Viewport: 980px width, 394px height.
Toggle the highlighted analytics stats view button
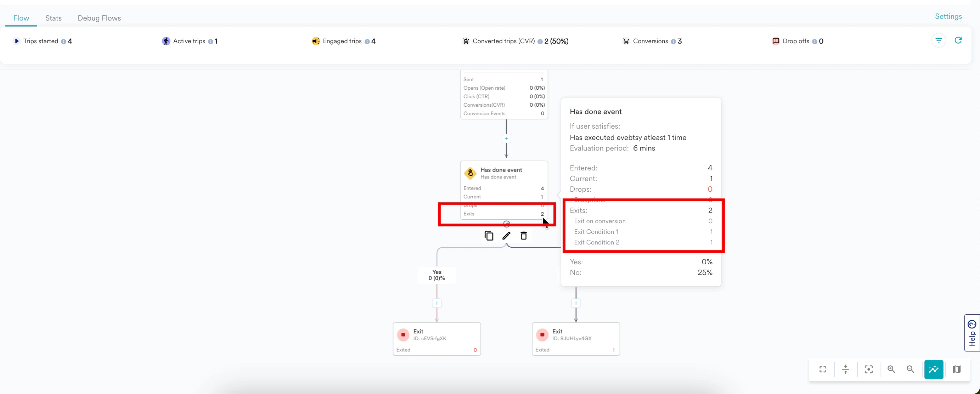point(934,369)
